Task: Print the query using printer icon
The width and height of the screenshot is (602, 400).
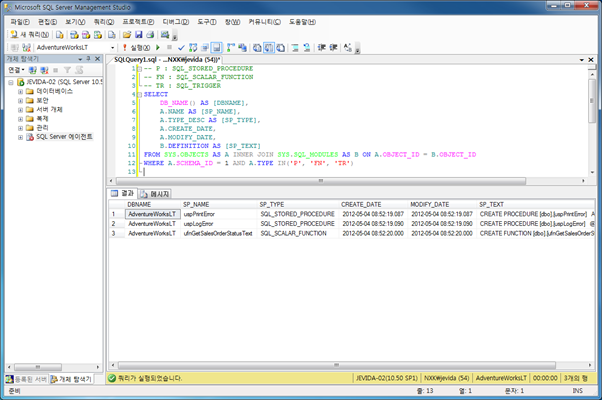Action: tap(150, 35)
